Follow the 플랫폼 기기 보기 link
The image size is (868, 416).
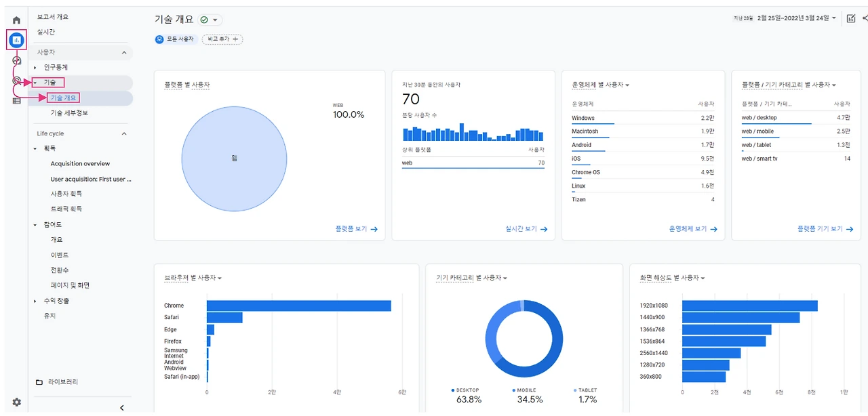(825, 229)
